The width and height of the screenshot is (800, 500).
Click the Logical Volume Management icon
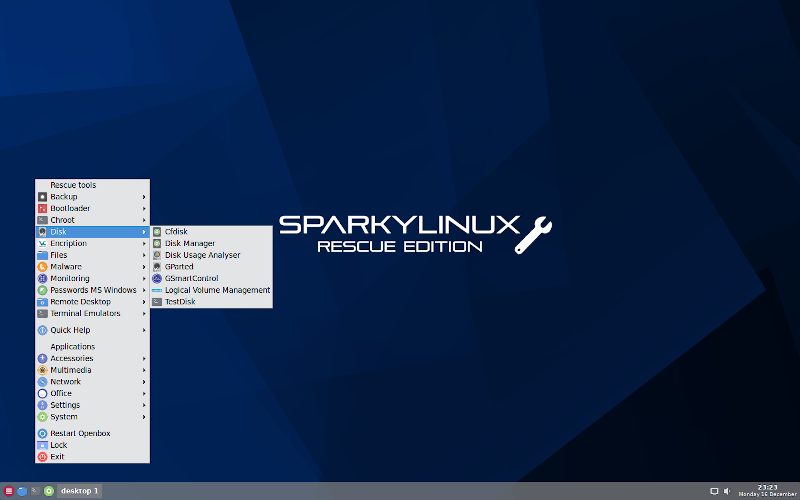157,290
